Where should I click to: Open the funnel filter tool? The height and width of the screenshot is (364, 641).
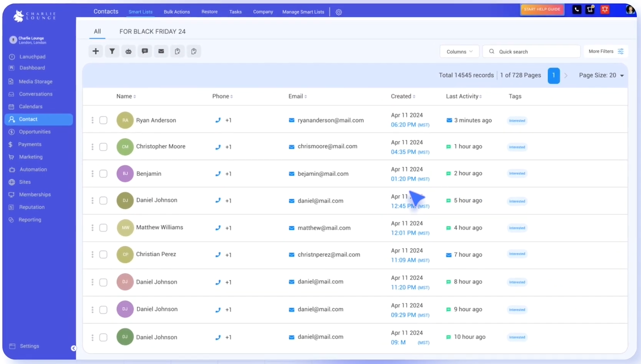112,51
